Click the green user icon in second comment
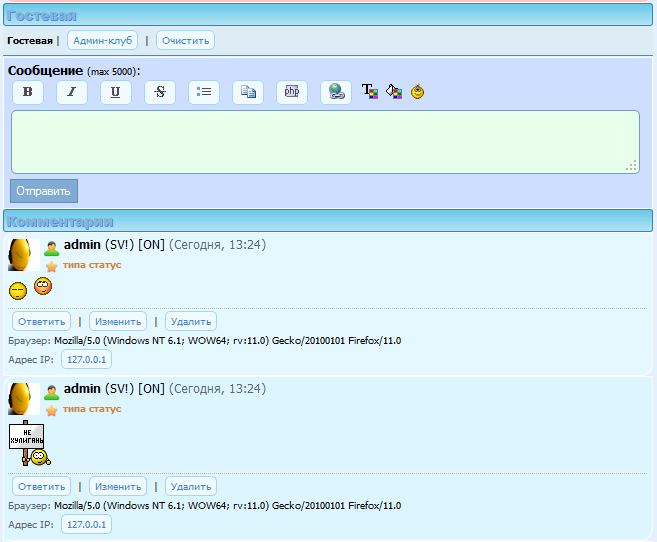The image size is (657, 542). [x=52, y=392]
